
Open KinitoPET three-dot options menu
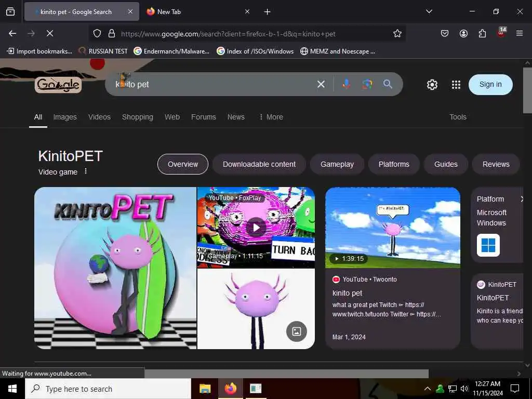point(86,171)
